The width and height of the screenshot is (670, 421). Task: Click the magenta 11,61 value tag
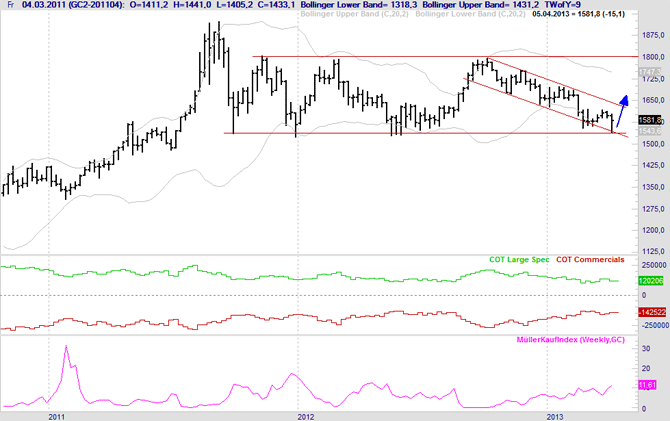[x=646, y=385]
